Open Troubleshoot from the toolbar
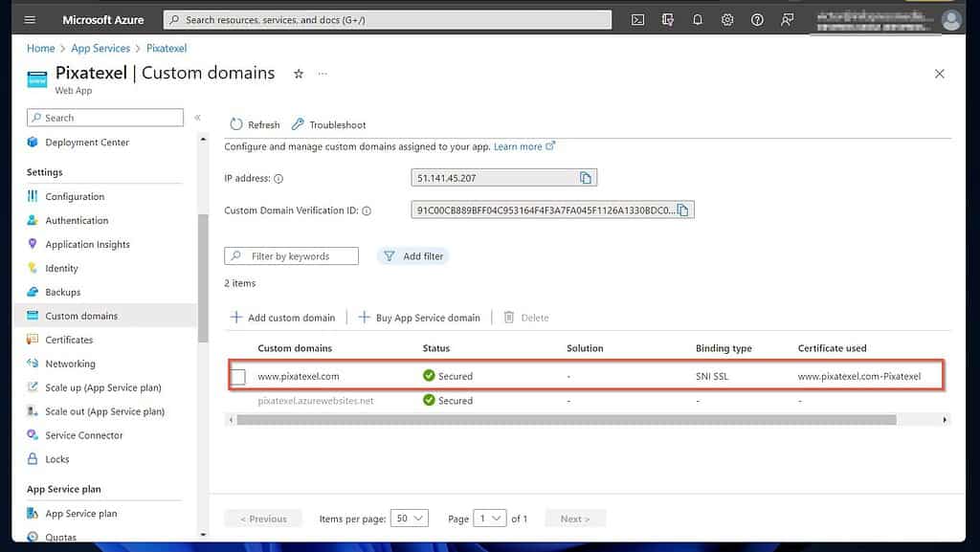The width and height of the screenshot is (980, 552). (x=329, y=125)
